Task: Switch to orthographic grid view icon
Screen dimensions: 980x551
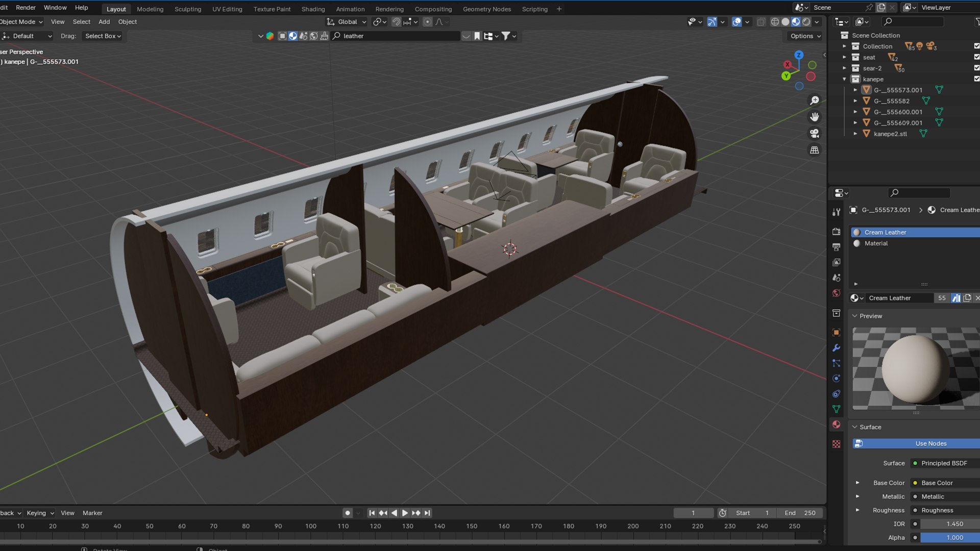Action: (x=815, y=150)
